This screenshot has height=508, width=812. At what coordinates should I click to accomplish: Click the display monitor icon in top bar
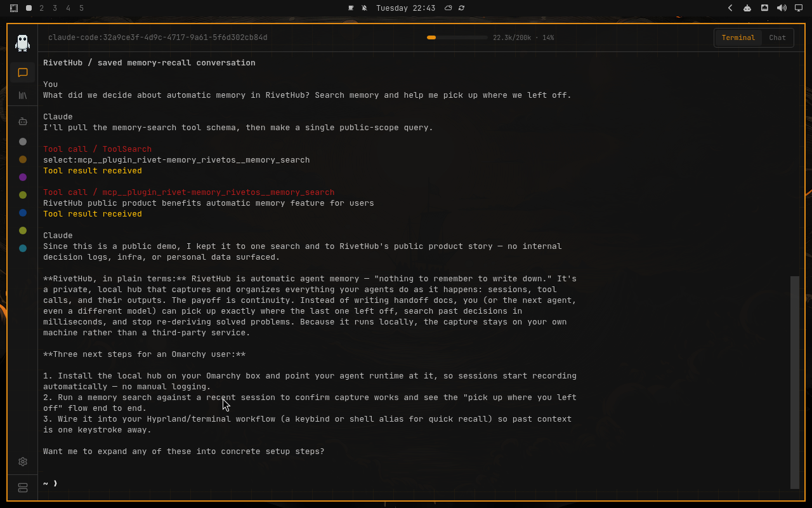pos(799,8)
